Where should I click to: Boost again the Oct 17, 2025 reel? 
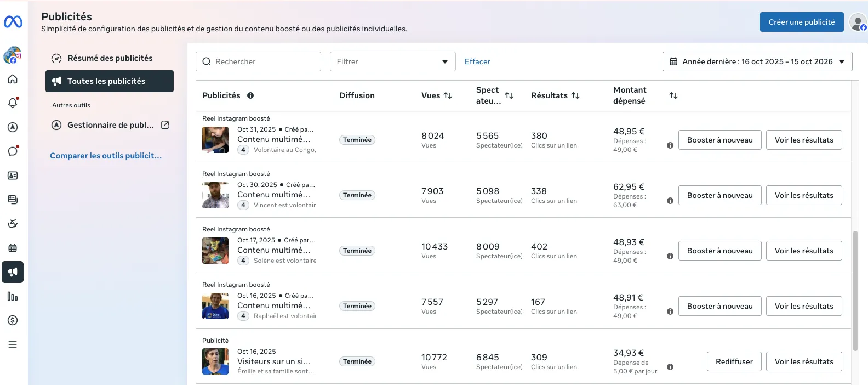pyautogui.click(x=720, y=251)
